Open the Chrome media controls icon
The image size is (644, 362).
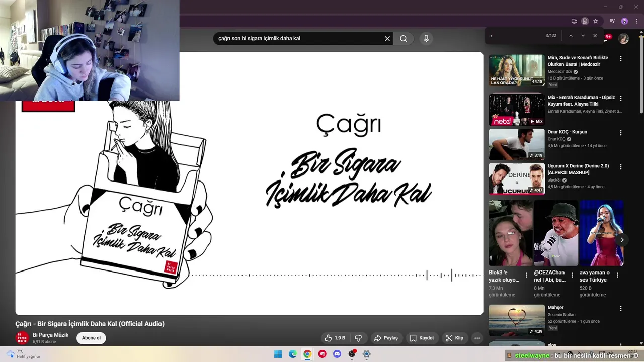(x=612, y=21)
